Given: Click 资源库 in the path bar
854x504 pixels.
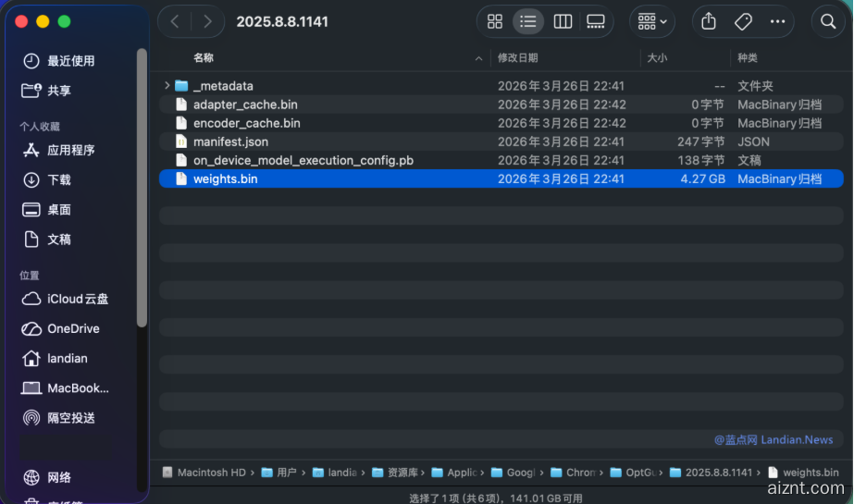Looking at the screenshot, I should (x=395, y=473).
